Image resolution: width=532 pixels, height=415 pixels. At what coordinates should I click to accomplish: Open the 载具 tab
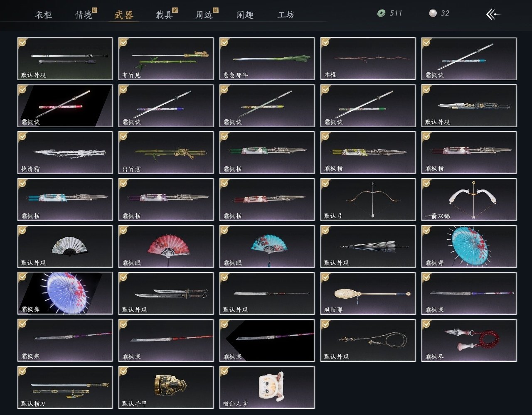[164, 15]
